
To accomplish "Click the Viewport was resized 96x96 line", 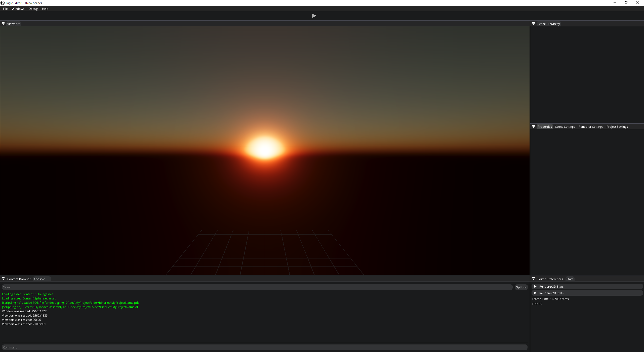I will click(21, 320).
